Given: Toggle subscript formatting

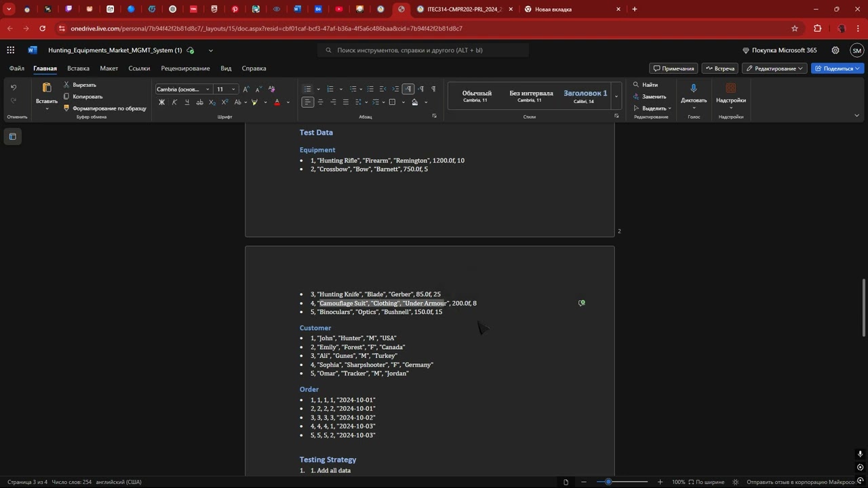Looking at the screenshot, I should click(212, 102).
